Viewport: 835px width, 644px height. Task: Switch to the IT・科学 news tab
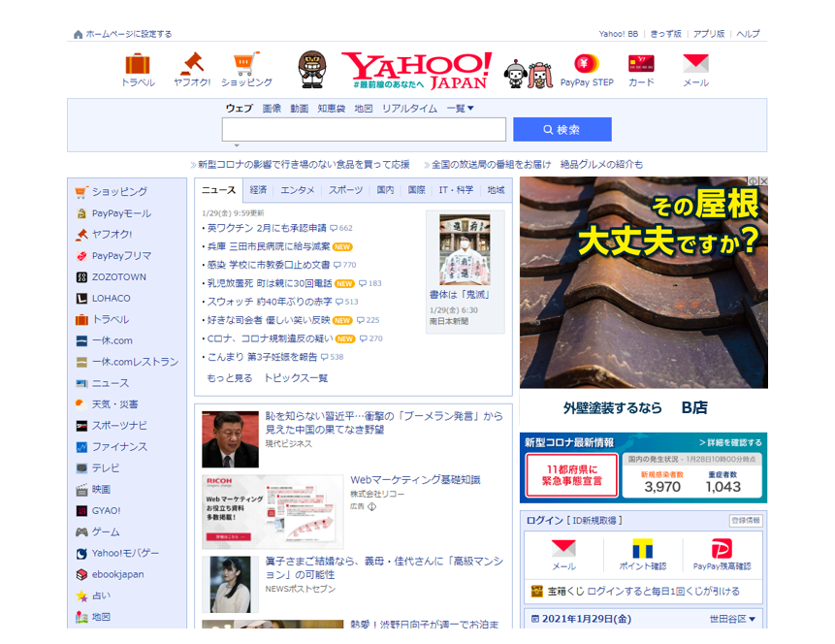456,190
